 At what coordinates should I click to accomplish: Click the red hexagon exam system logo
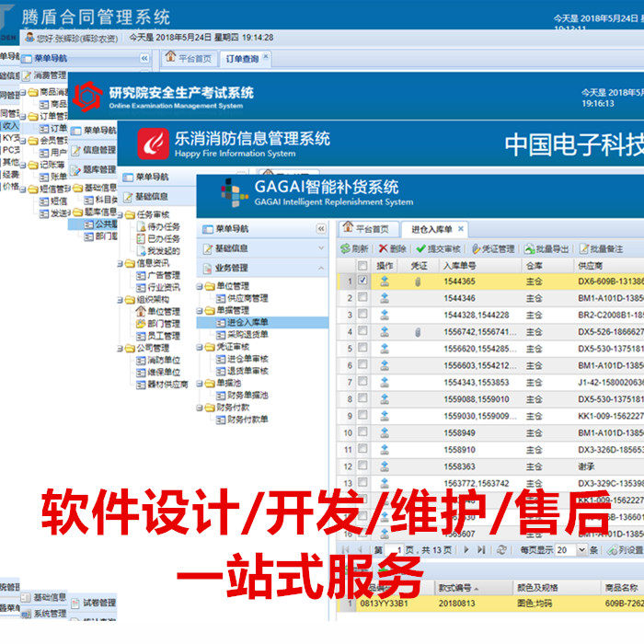coord(87,97)
